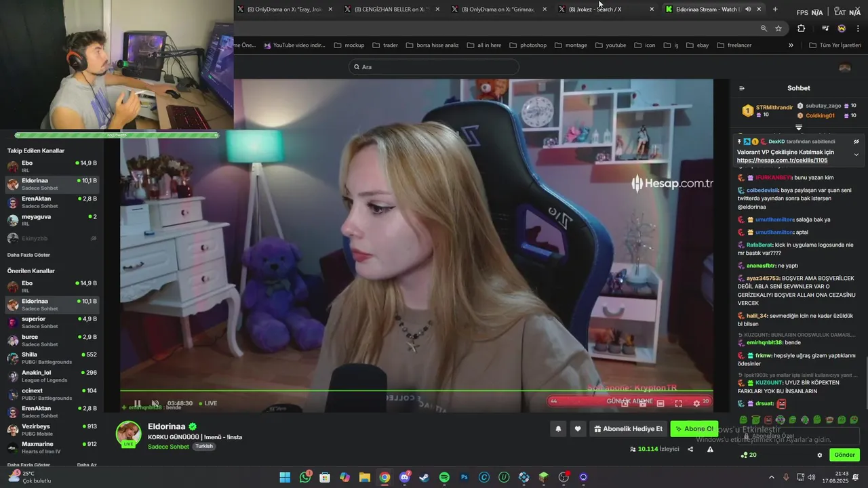The image size is (868, 488).
Task: Share the stream via share icon
Action: (690, 449)
